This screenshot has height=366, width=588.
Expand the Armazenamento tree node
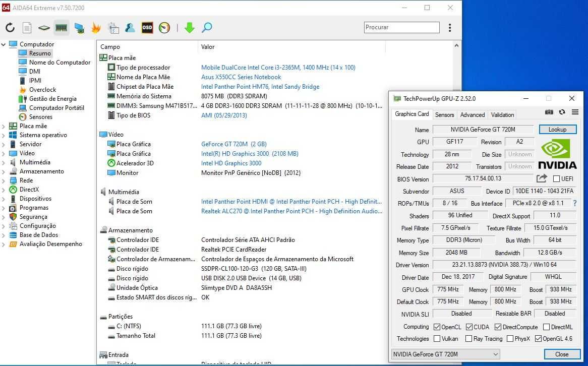4,171
